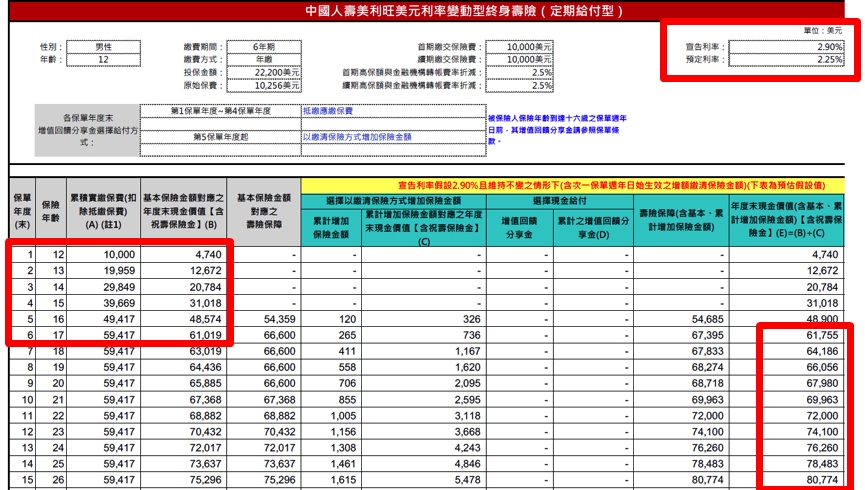
Task: Click the 原始保費 field 10,256美元
Action: point(264,86)
